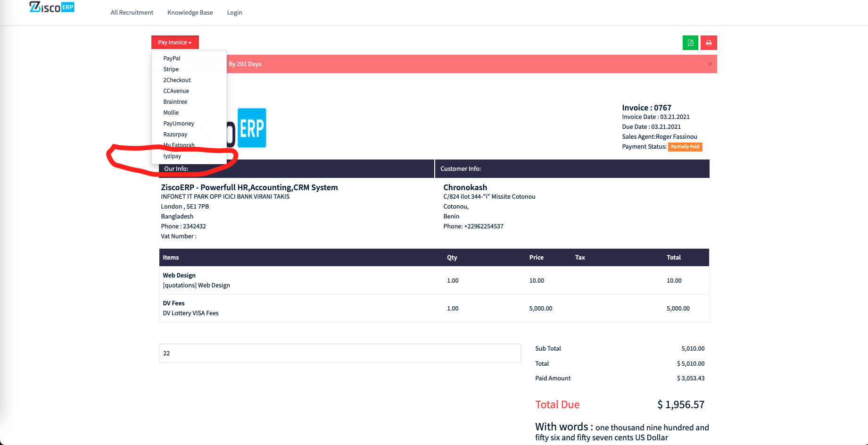
Task: Select 'Sales Agent:Roger Fassinou' text
Action: (x=659, y=136)
